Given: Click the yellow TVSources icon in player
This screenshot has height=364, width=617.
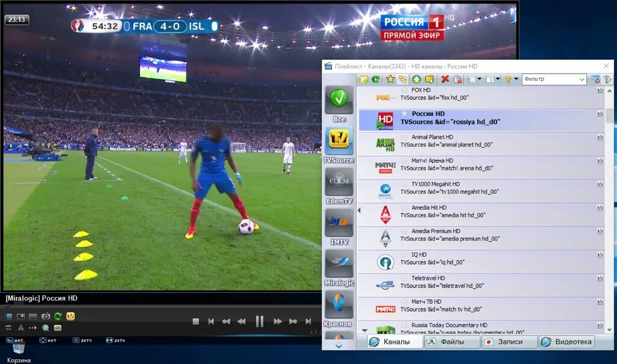Looking at the screenshot, I should coord(70,316).
